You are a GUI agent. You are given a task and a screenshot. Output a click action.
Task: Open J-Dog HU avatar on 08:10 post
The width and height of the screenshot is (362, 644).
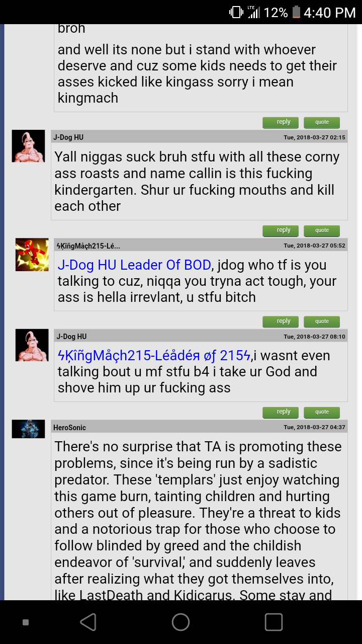[32, 345]
